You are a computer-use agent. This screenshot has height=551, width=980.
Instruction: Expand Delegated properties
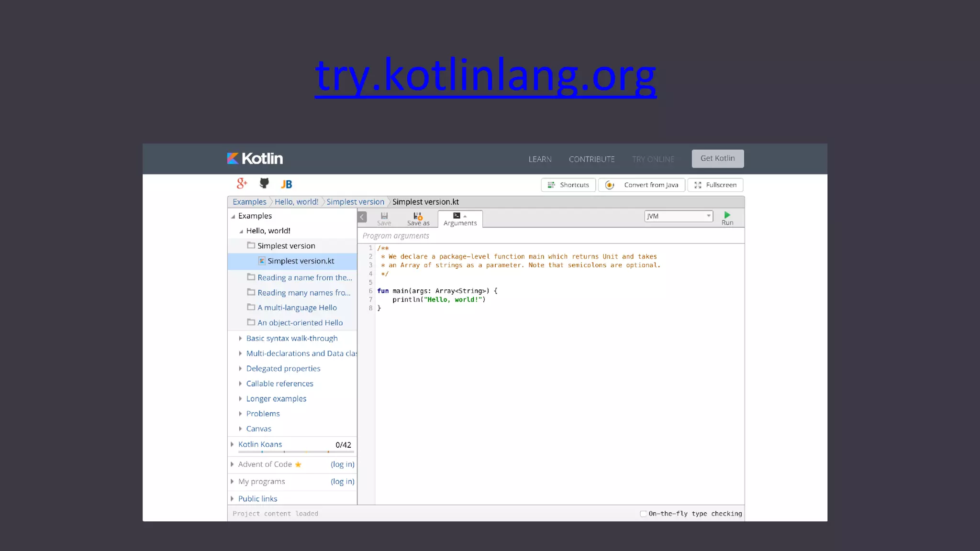tap(240, 368)
